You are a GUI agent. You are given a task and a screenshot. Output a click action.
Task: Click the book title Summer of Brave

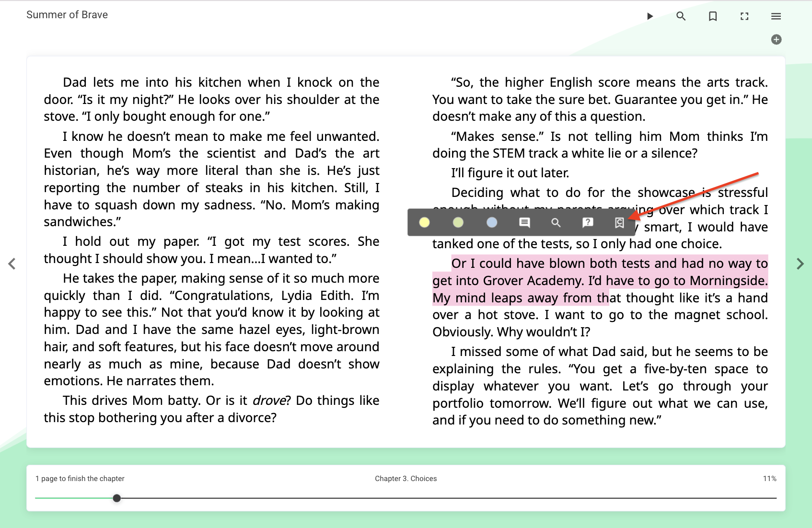(67, 15)
